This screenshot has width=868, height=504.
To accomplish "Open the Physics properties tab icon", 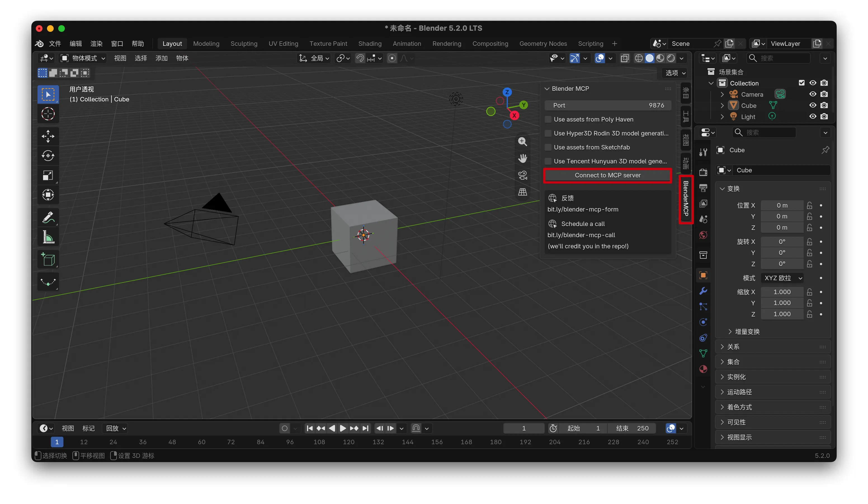I will 703,322.
